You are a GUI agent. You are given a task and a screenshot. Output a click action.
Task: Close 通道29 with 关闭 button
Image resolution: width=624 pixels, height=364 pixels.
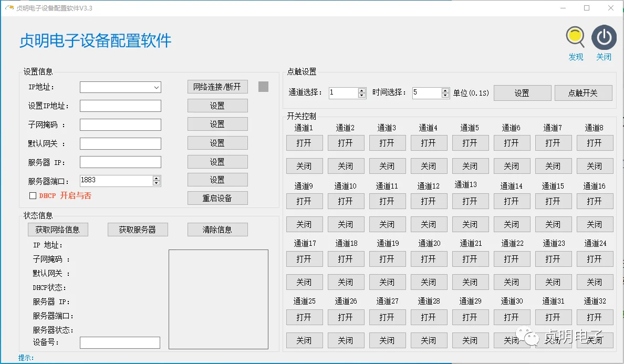[x=471, y=340]
